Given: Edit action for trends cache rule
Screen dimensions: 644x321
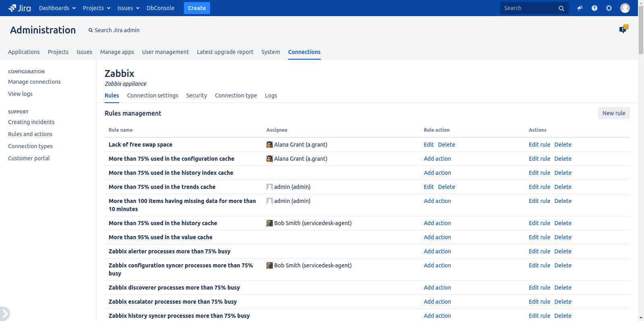Looking at the screenshot, I should tap(429, 187).
